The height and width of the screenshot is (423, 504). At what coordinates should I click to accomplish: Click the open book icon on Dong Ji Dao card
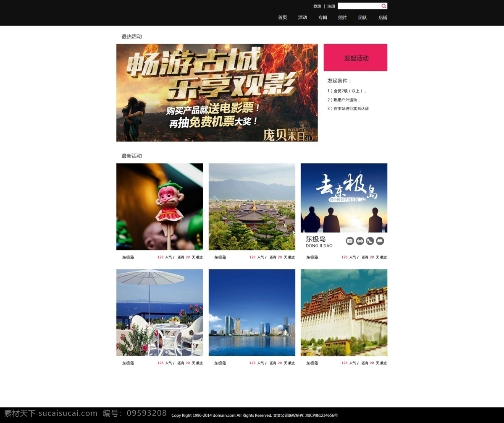pos(380,241)
